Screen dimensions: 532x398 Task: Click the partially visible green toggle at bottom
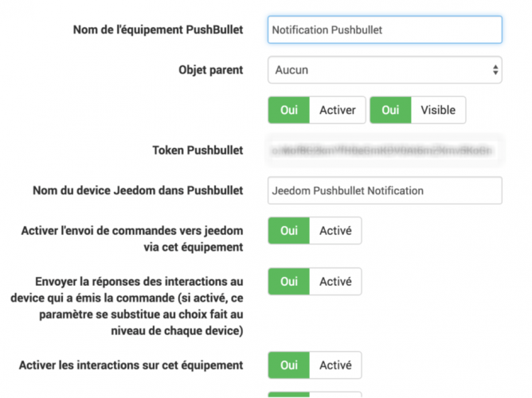click(289, 395)
